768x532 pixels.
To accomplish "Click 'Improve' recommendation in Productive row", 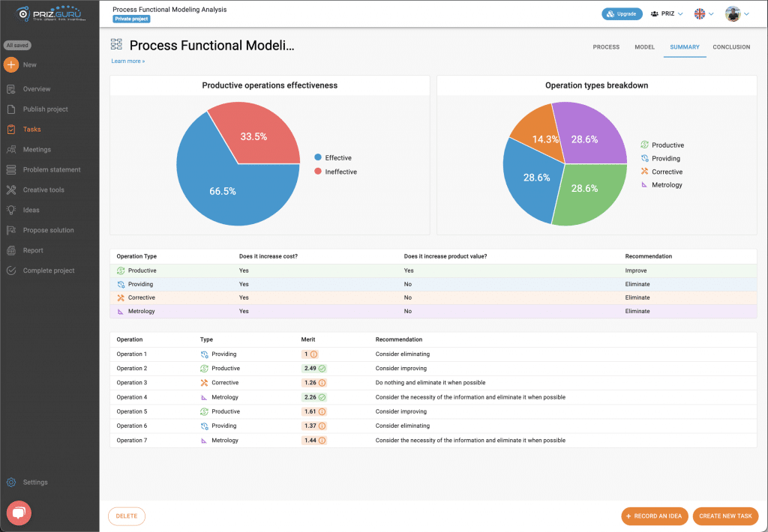I will pyautogui.click(x=636, y=270).
